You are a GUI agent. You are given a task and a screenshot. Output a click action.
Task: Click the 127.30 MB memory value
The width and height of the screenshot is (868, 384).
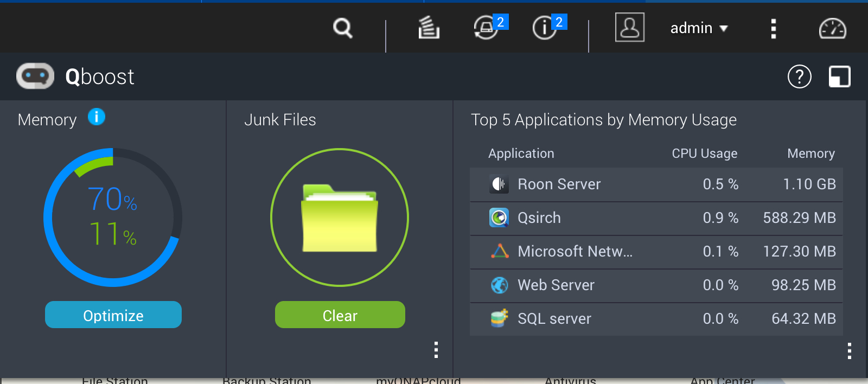800,252
